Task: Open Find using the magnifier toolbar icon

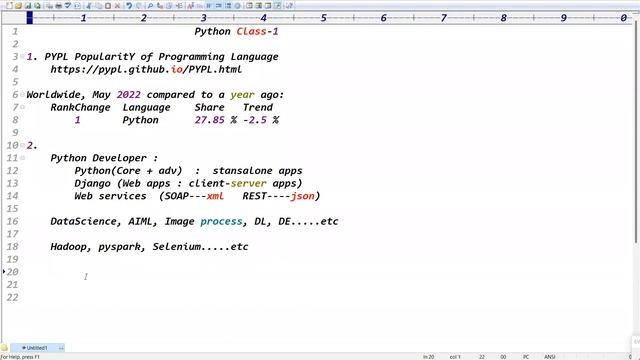Action: 150,6
